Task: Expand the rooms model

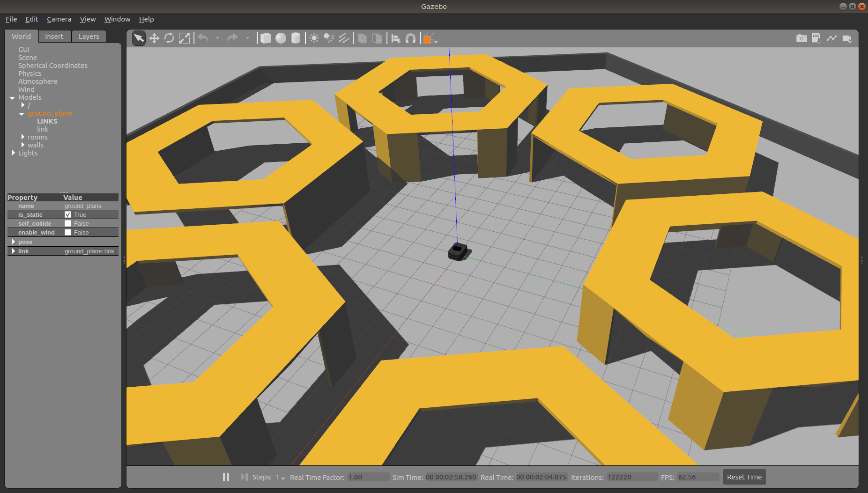Action: (23, 137)
